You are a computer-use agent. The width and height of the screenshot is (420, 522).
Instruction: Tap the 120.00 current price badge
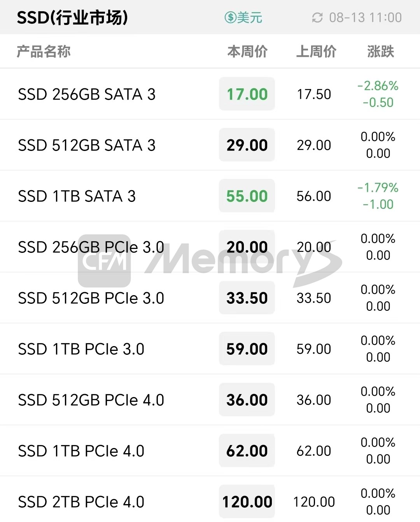tap(247, 502)
